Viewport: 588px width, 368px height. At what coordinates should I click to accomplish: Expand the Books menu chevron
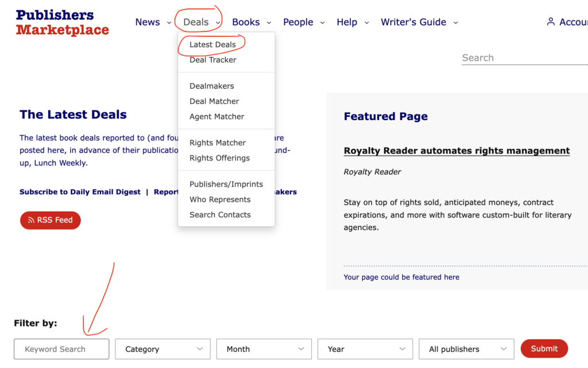click(x=269, y=22)
